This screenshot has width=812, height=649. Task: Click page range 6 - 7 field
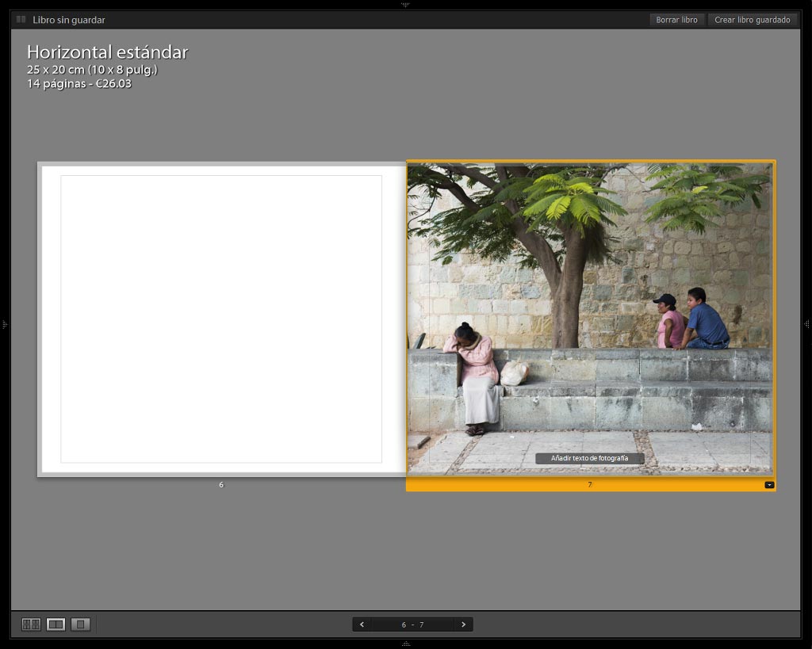pyautogui.click(x=412, y=624)
